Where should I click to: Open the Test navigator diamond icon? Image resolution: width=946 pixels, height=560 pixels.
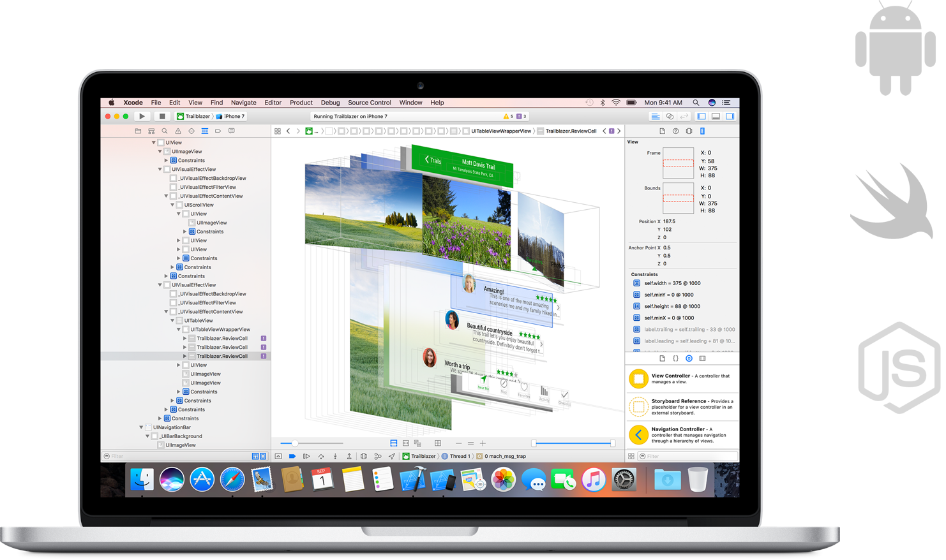coord(191,131)
